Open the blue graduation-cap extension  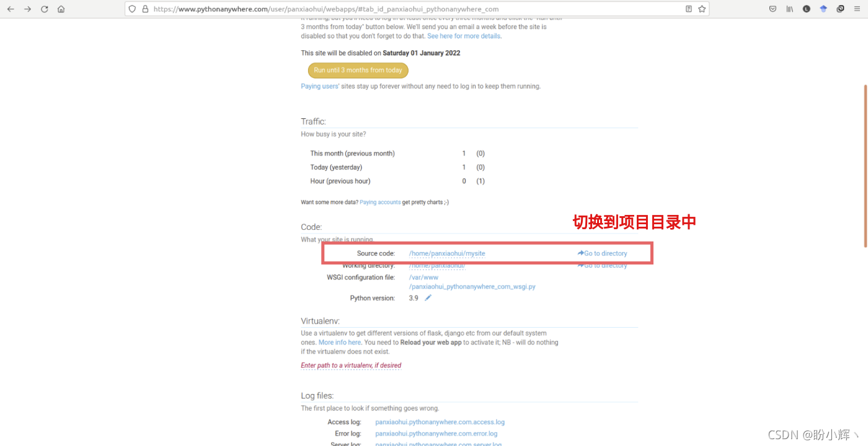823,9
